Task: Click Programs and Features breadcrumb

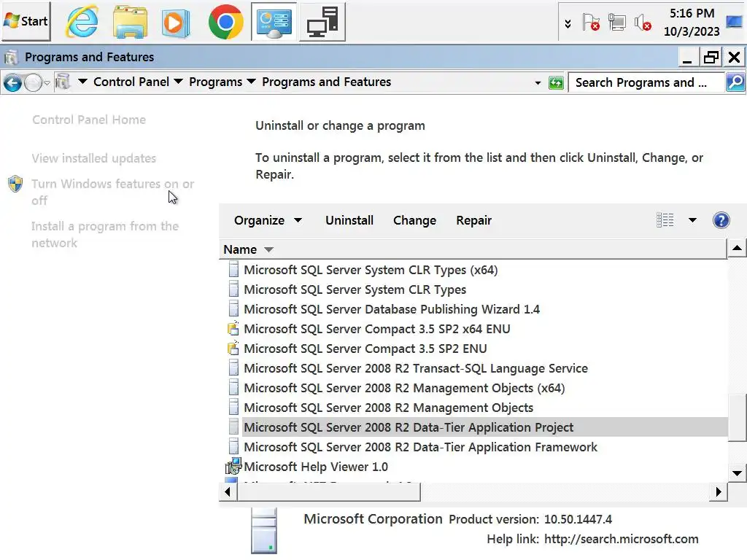Action: click(x=326, y=82)
